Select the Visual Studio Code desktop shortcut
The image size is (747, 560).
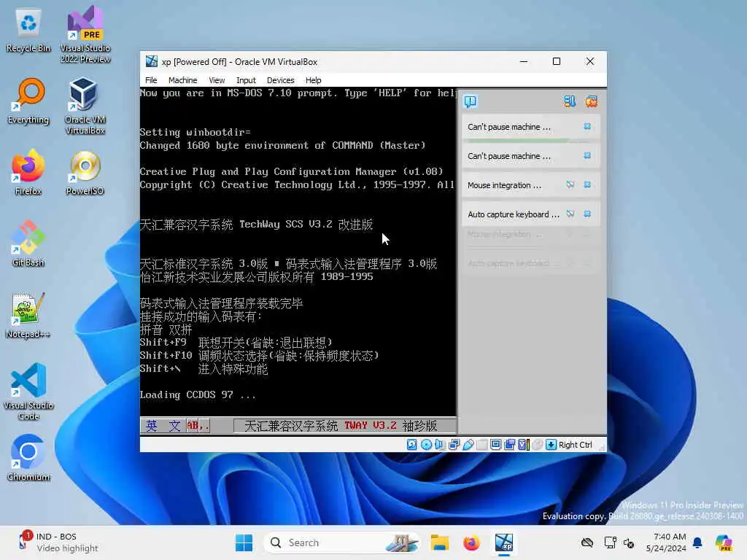coord(28,392)
